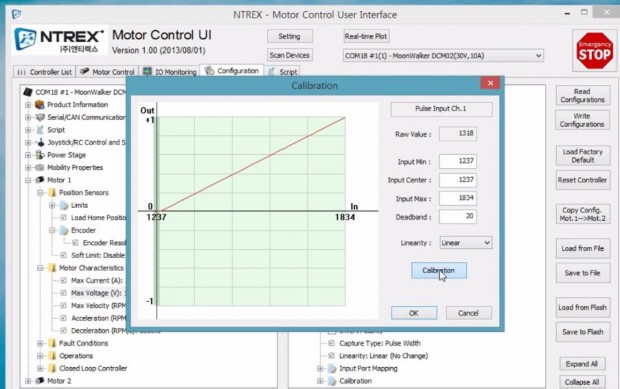
Task: Click the Deadband input field
Action: point(457,216)
